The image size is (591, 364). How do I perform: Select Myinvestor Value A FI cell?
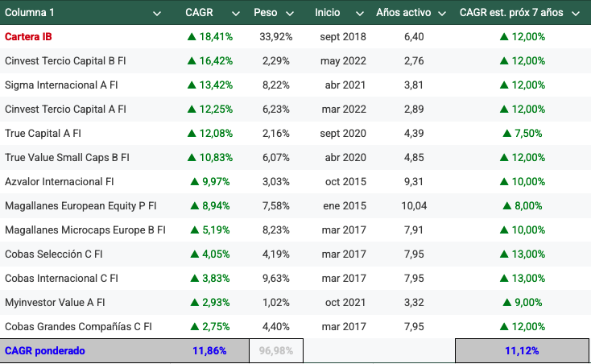point(55,302)
